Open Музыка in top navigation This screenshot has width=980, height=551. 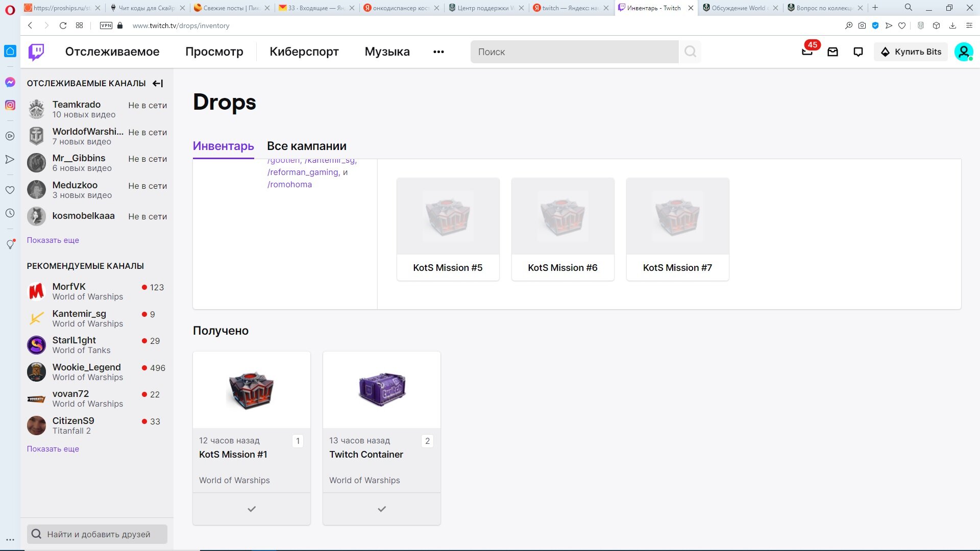pyautogui.click(x=387, y=52)
